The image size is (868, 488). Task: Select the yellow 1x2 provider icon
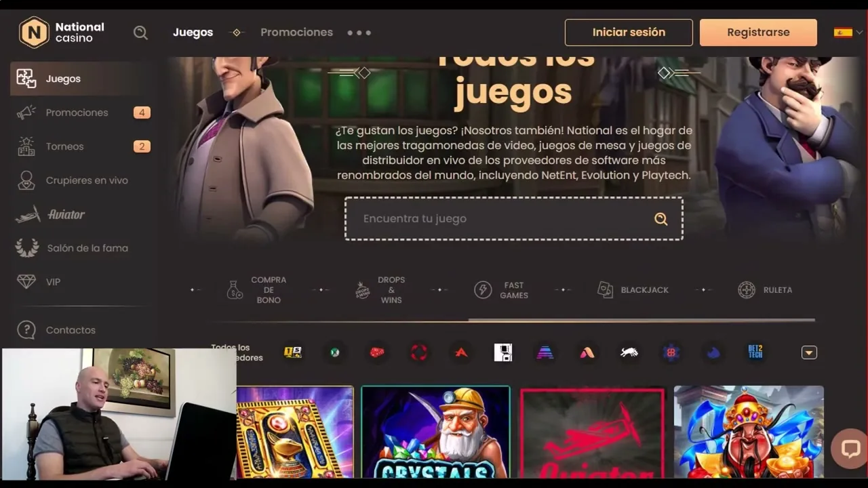293,352
